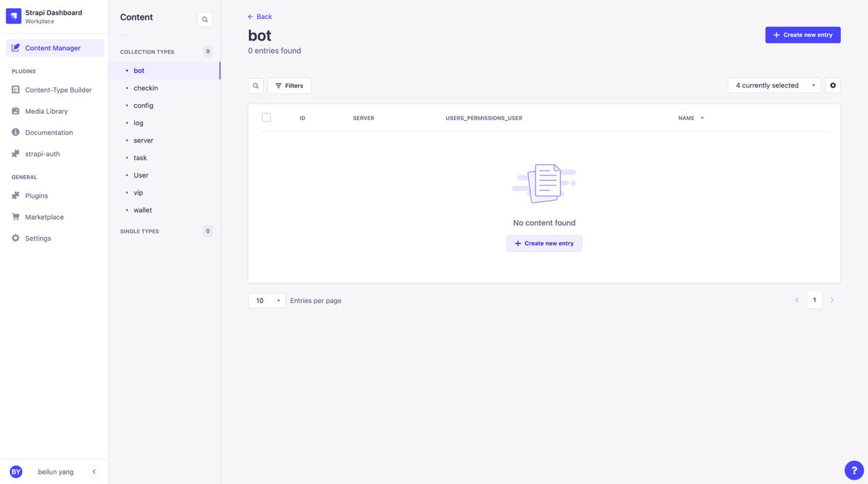Open help question mark button
This screenshot has width=868, height=484.
[x=854, y=470]
